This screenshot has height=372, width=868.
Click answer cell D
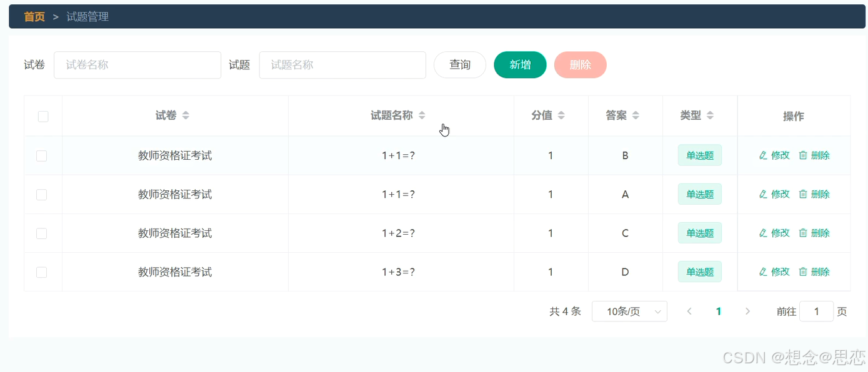point(625,272)
